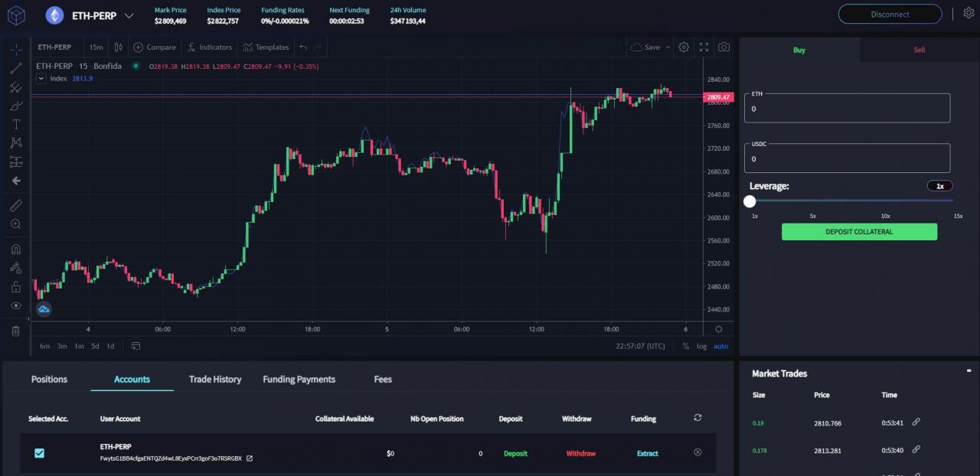Click the USDC amount input field
Screen dimensions: 980x476
847,158
